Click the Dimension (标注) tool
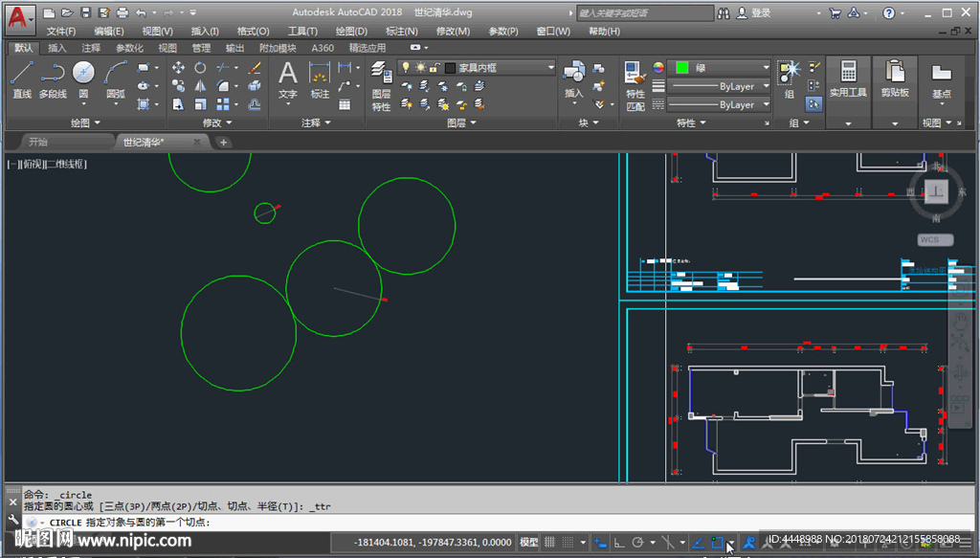 (x=320, y=80)
